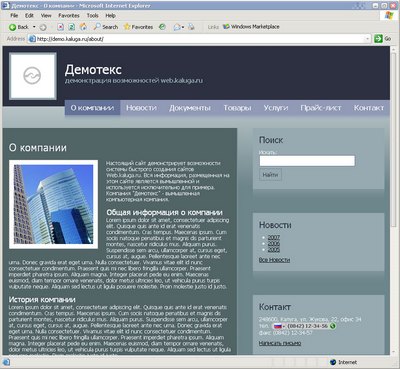Go back with the Back button
400x369 pixels.
(x=19, y=27)
